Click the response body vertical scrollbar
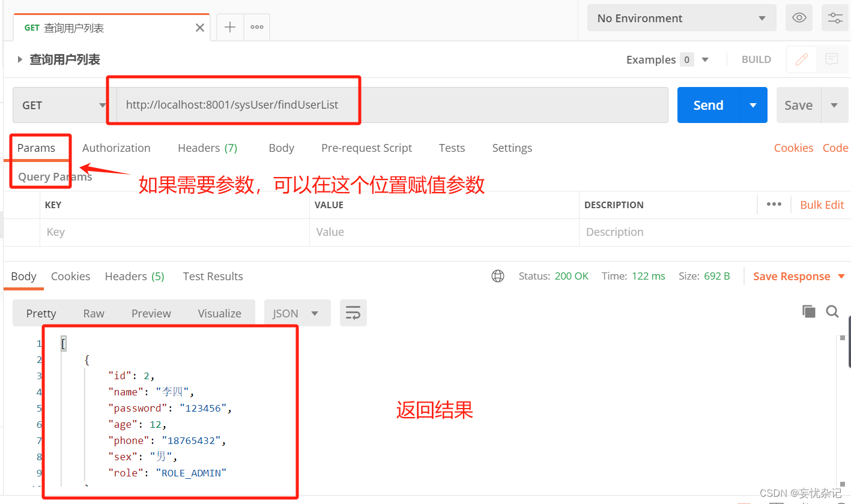This screenshot has width=851, height=504. pyautogui.click(x=841, y=411)
